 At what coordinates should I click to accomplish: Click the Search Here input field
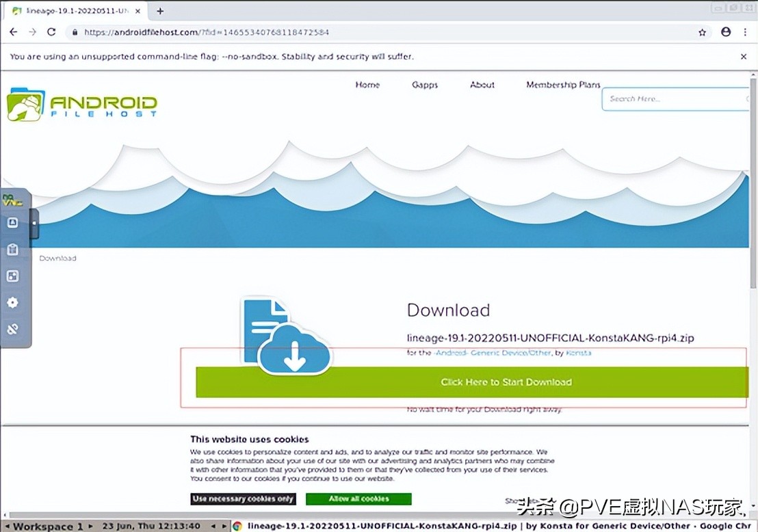point(675,98)
